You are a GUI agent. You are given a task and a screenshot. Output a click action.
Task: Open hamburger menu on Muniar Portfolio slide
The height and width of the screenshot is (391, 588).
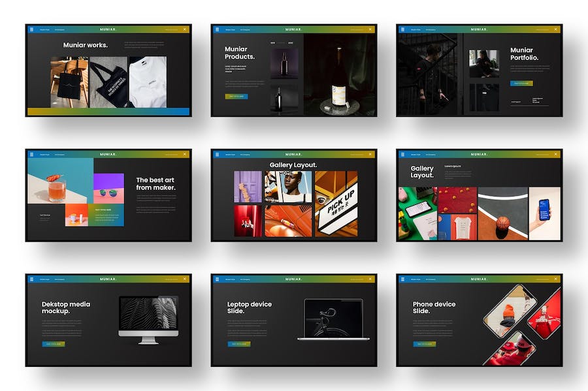[402, 29]
